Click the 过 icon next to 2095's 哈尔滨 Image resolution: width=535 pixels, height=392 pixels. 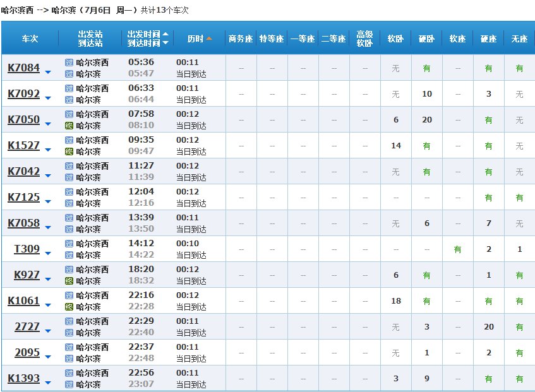click(x=68, y=357)
